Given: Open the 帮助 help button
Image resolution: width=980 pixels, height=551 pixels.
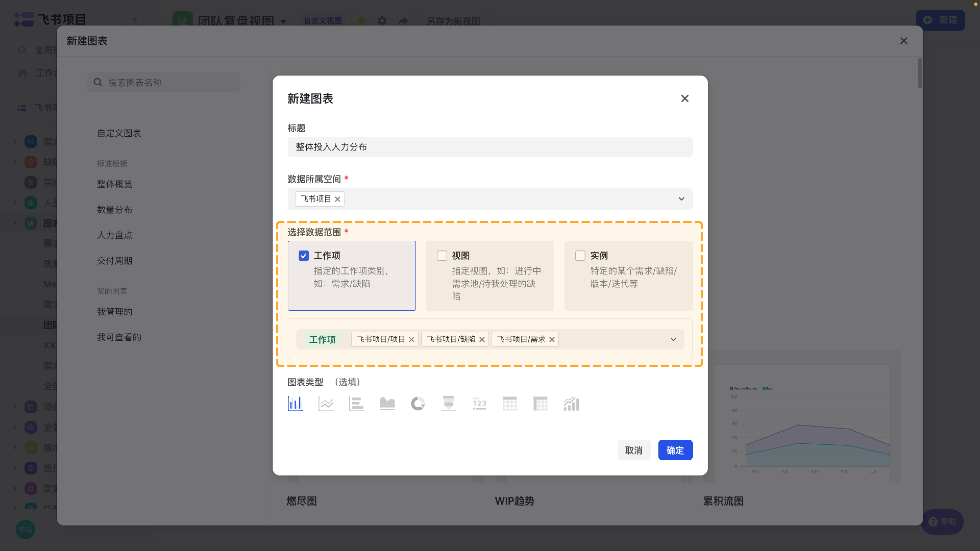Looking at the screenshot, I should click(942, 522).
